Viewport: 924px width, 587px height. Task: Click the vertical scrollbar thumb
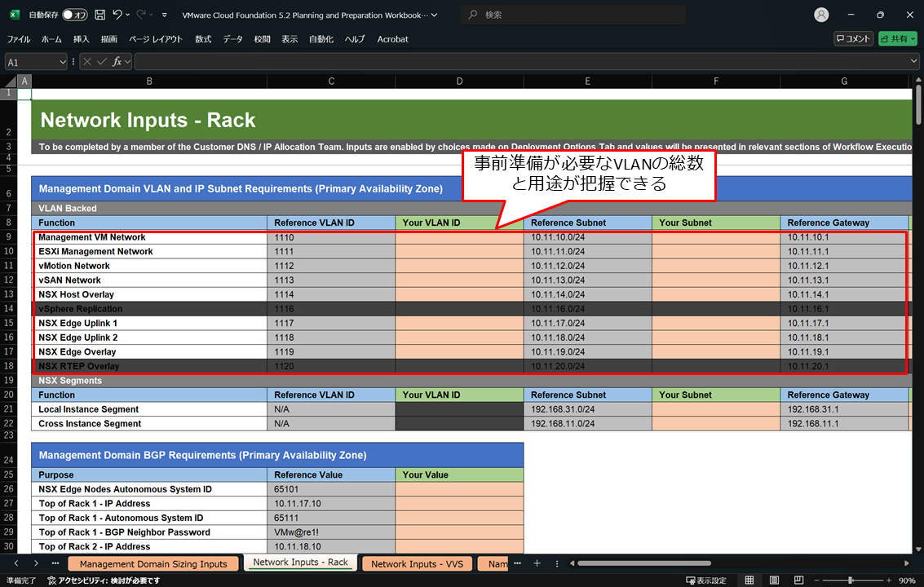click(918, 105)
